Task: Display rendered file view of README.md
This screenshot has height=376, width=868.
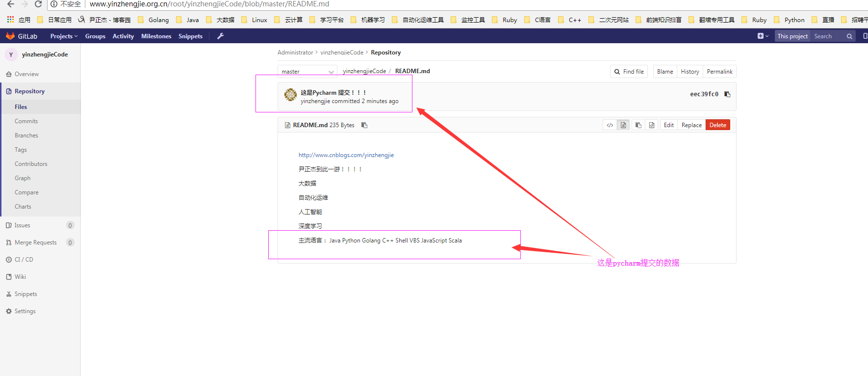Action: (623, 125)
